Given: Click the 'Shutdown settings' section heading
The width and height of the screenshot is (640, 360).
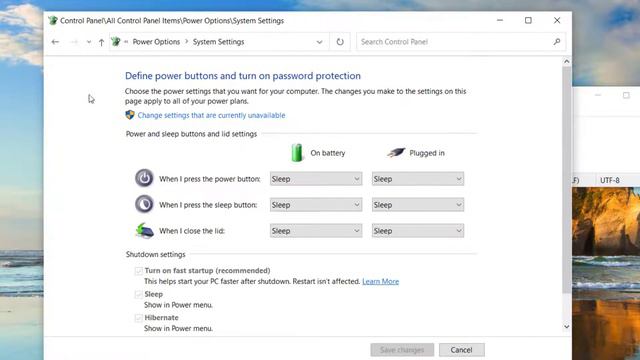Looking at the screenshot, I should [x=156, y=254].
